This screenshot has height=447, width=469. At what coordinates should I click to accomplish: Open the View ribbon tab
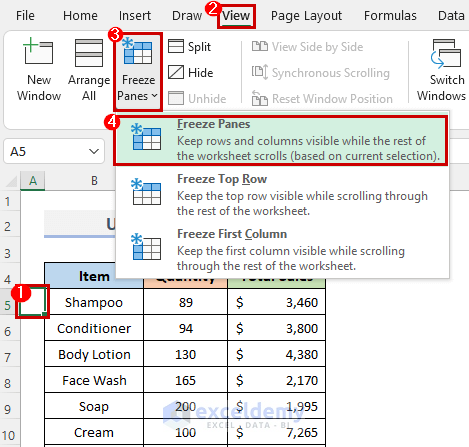[x=236, y=16]
